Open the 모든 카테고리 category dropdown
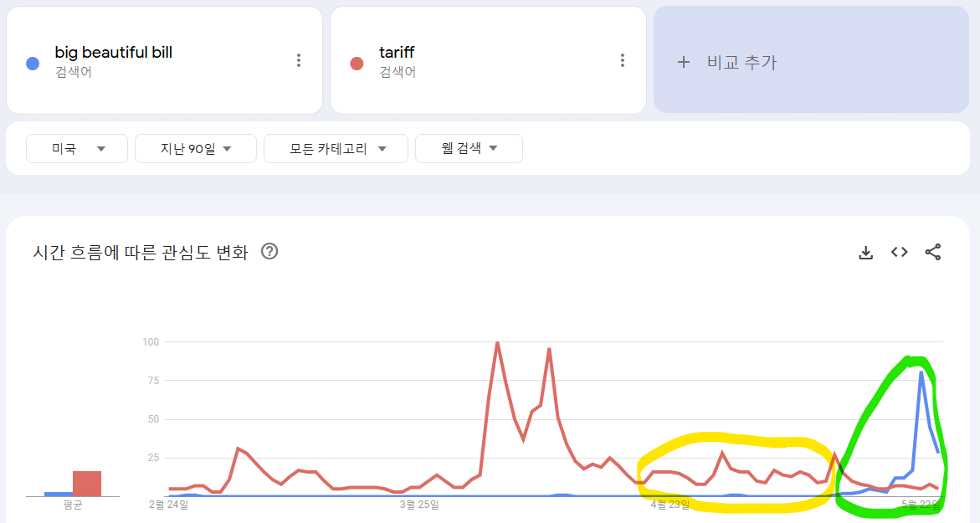This screenshot has width=980, height=523. [336, 148]
